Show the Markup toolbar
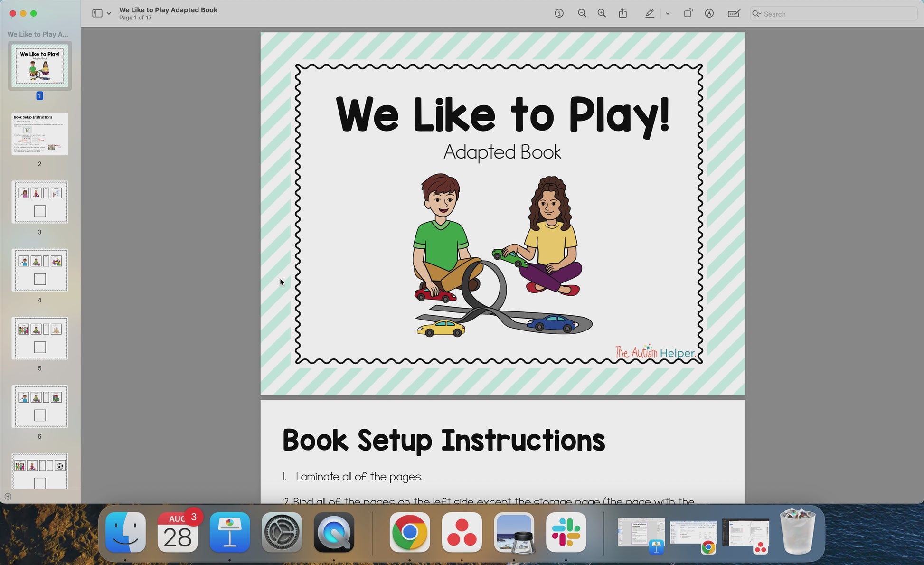 click(709, 13)
